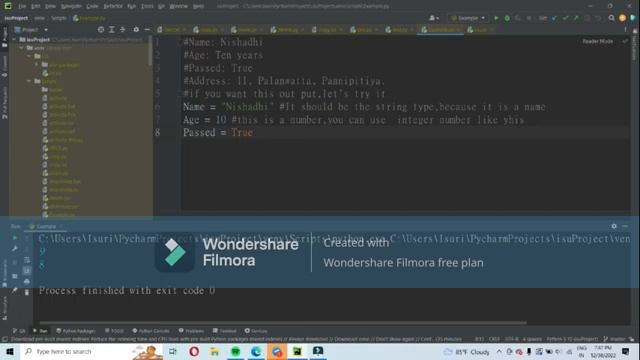Rerun program in the Run panel
This screenshot has width=640, height=360.
15,238
